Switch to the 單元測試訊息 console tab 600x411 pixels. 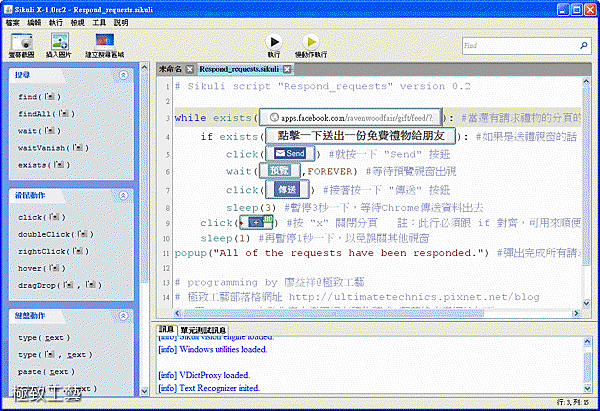pos(204,330)
